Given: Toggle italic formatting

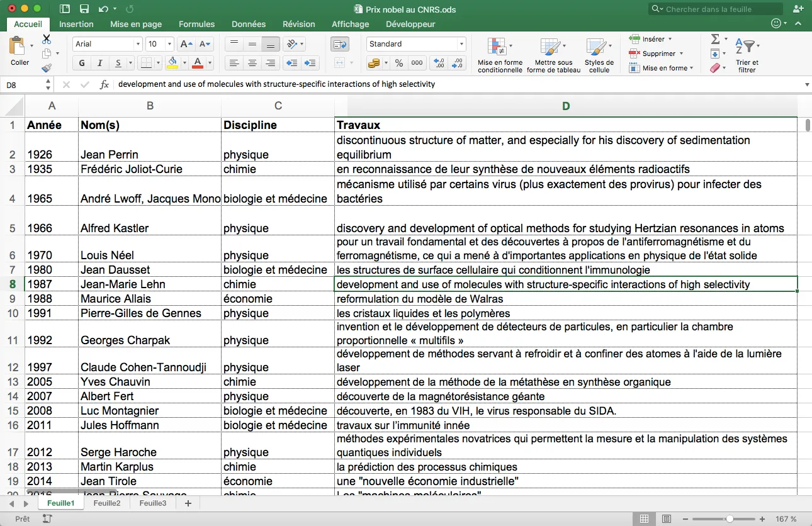Looking at the screenshot, I should click(99, 63).
